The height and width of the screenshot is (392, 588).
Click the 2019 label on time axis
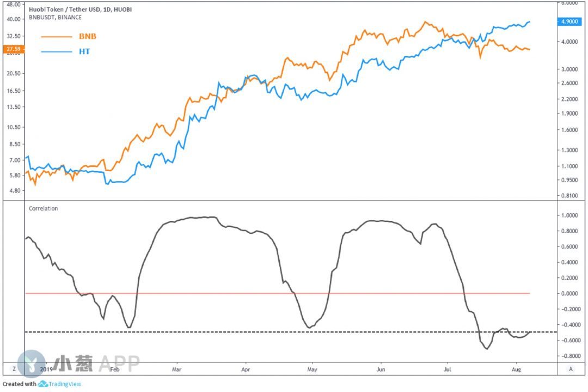(x=46, y=370)
